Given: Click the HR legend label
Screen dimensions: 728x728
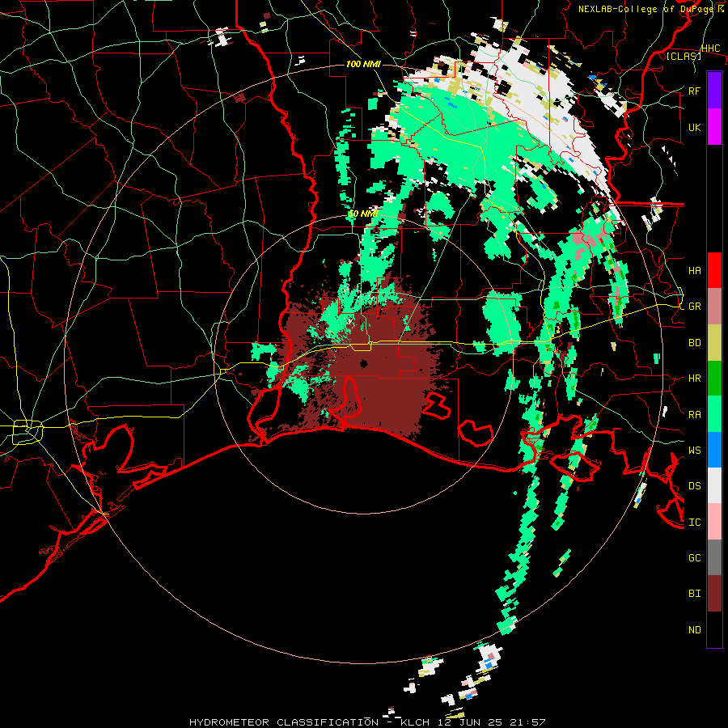Looking at the screenshot, I should point(694,379).
